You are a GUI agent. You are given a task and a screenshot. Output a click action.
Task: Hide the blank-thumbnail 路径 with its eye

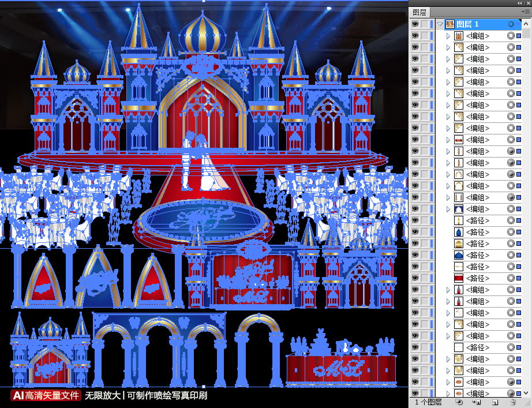point(415,347)
